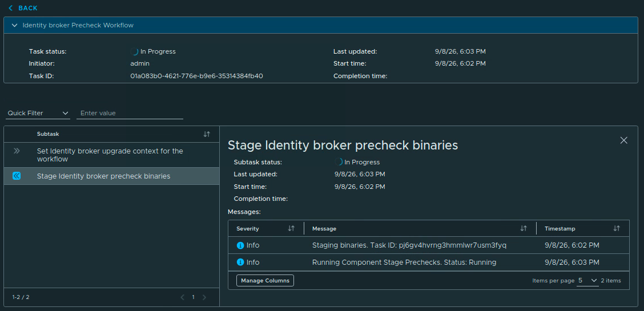Click the Timestamp column header
The image size is (644, 311).
click(560, 228)
